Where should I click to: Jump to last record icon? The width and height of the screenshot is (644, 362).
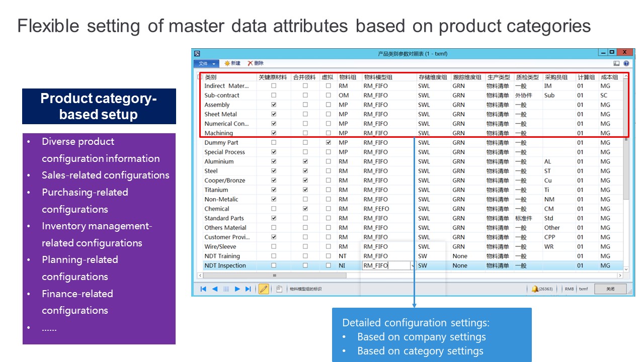[x=248, y=289]
